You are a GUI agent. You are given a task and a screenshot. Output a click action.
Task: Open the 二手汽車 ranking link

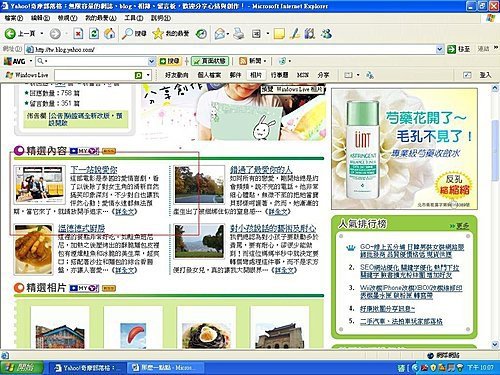pos(401,321)
